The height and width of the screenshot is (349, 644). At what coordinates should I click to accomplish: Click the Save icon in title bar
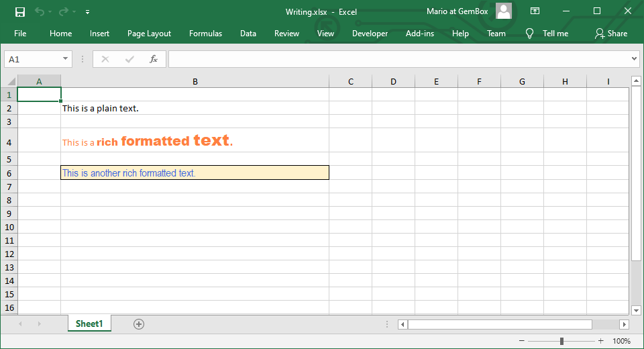click(x=20, y=11)
